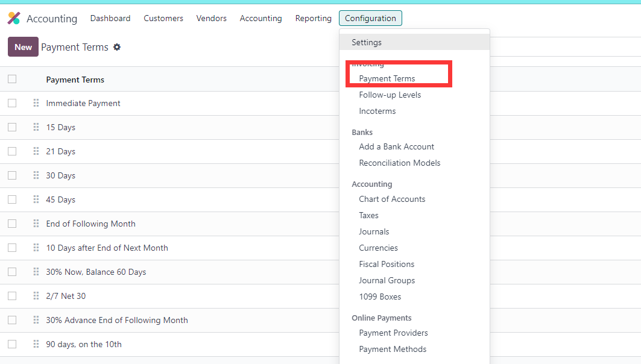Open Journals configuration
The width and height of the screenshot is (641, 364).
click(374, 231)
